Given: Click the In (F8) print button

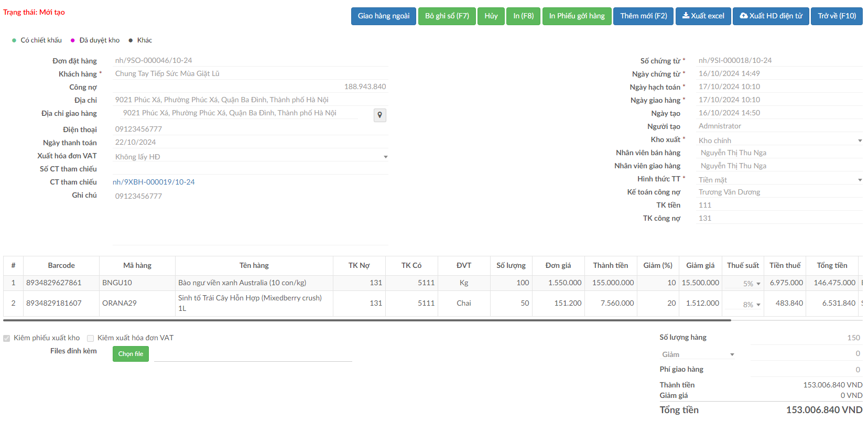Looking at the screenshot, I should pyautogui.click(x=523, y=16).
